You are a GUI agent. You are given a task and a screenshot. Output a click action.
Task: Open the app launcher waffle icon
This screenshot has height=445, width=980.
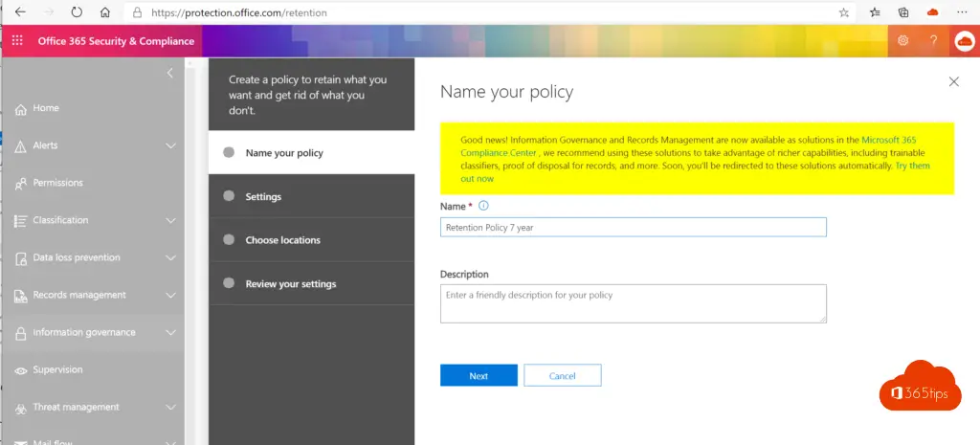17,41
